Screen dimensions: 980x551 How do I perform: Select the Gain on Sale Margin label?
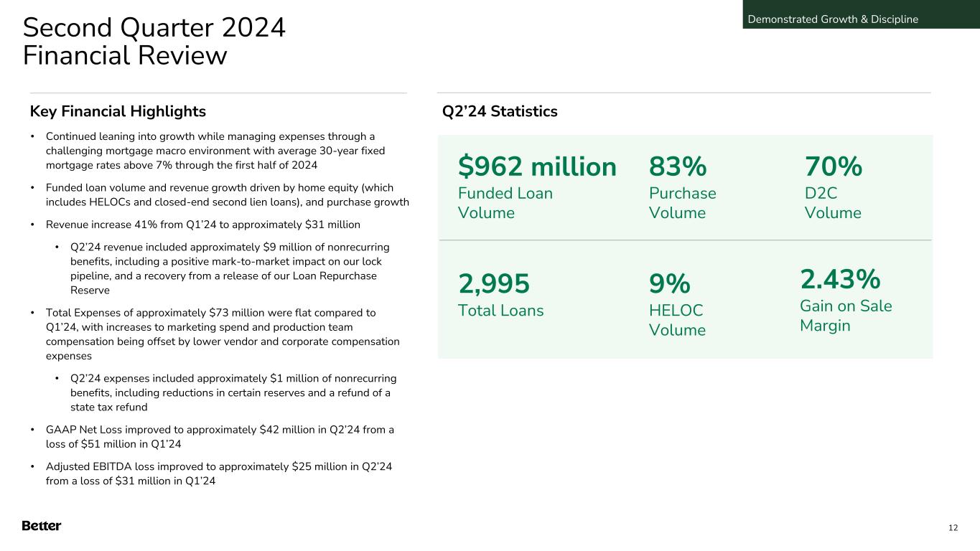point(846,316)
